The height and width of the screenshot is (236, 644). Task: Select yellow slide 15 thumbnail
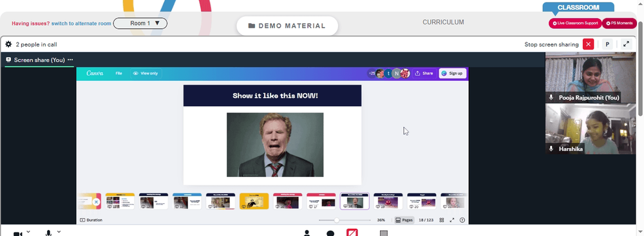tap(254, 201)
